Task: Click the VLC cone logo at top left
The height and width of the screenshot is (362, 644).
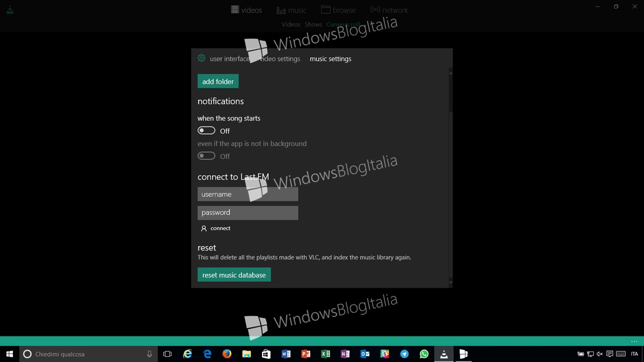Action: tap(10, 10)
